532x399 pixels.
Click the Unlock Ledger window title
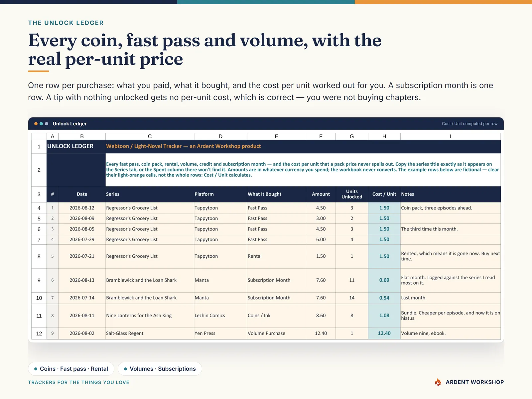[x=69, y=124]
